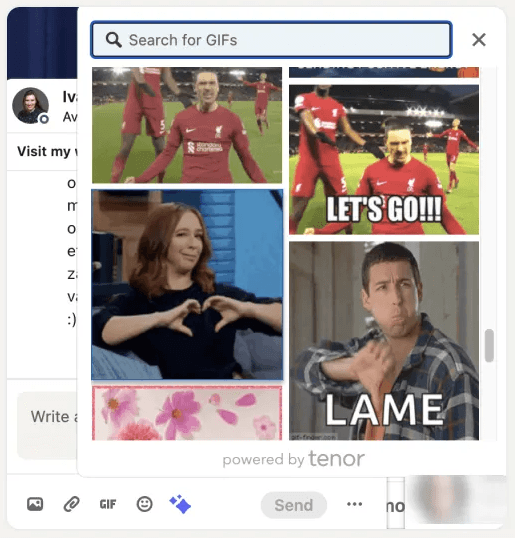515x538 pixels.
Task: Click the powered by tenor link
Action: (x=294, y=459)
